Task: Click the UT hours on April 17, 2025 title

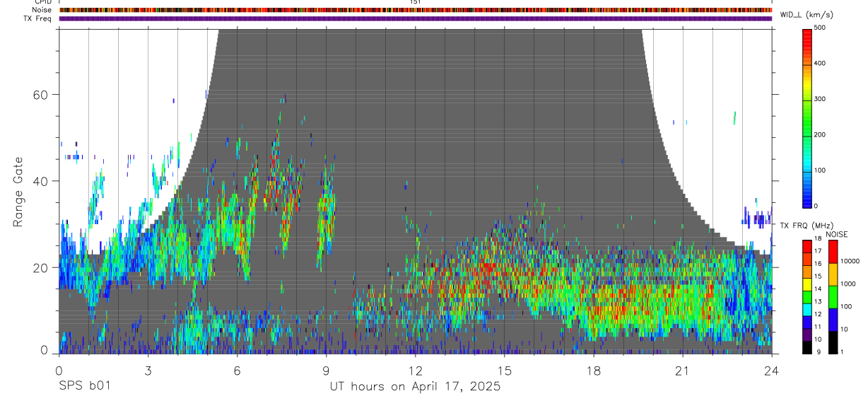Action: [x=415, y=387]
